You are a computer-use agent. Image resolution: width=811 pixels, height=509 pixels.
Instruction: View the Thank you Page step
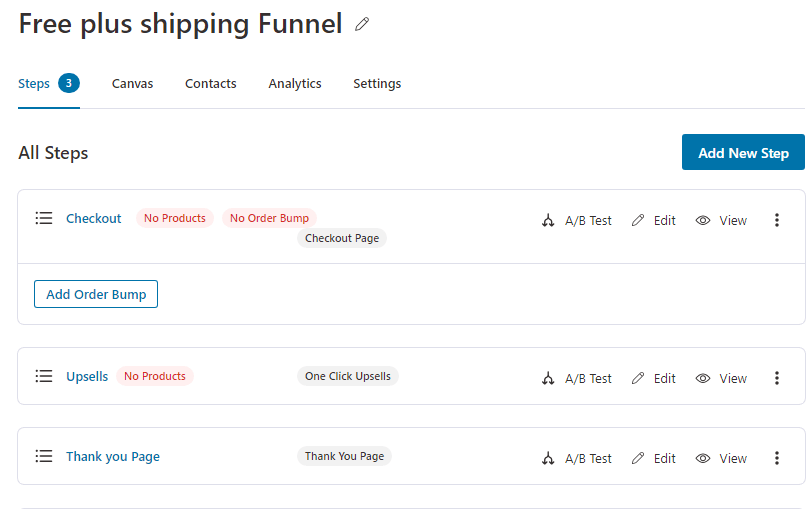(721, 458)
